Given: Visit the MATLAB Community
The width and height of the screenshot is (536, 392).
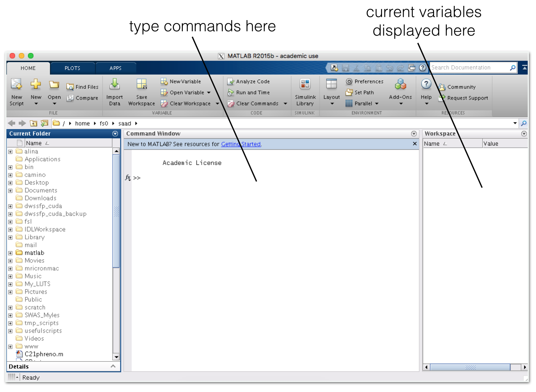Looking at the screenshot, I should click(457, 87).
